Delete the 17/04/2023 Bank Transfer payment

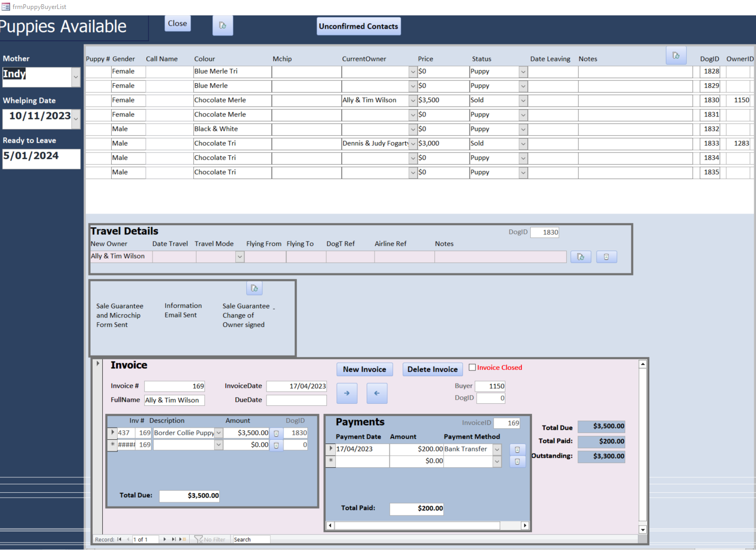517,449
